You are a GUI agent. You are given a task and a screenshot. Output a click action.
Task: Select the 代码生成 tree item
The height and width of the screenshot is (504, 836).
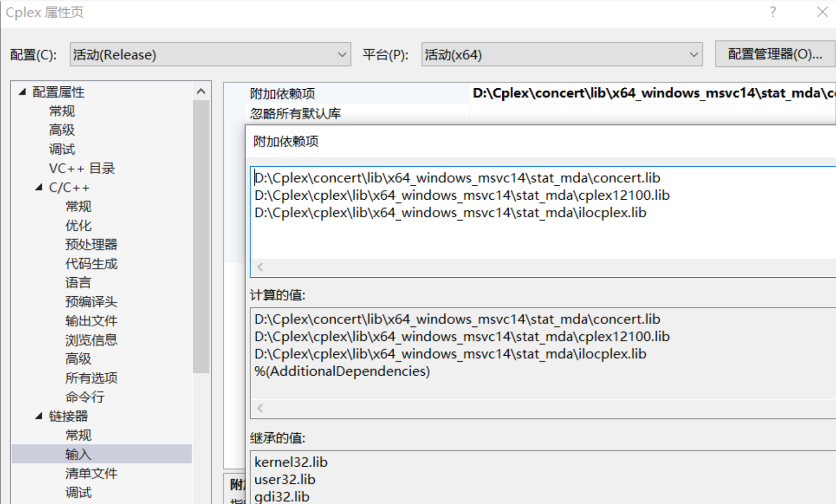click(x=91, y=264)
